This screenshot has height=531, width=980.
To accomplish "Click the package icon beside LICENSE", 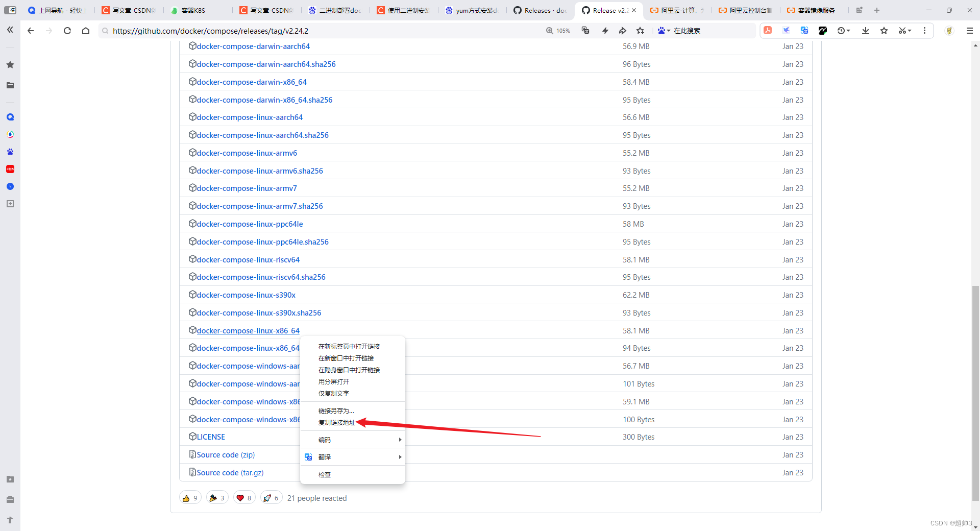I will tap(192, 437).
